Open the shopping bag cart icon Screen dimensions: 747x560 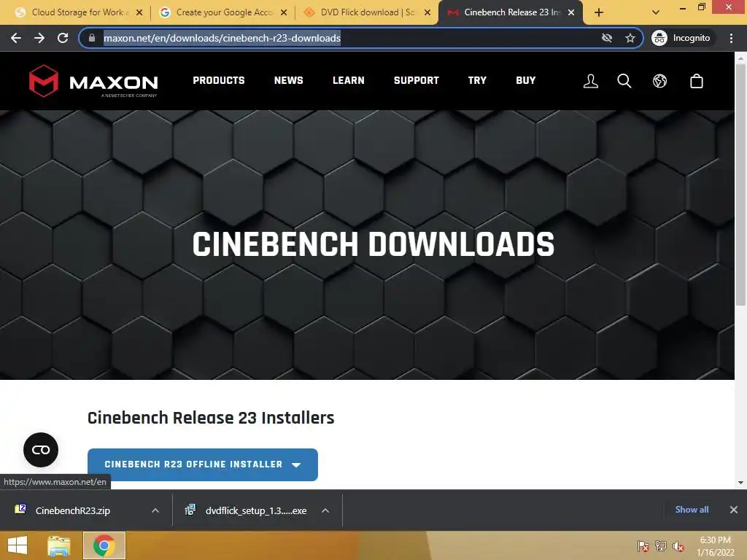(697, 81)
